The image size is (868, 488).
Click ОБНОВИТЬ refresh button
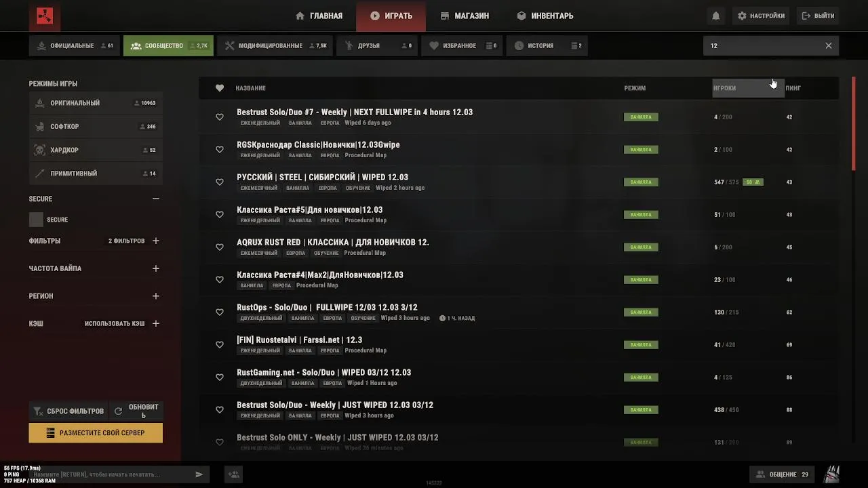pyautogui.click(x=136, y=411)
